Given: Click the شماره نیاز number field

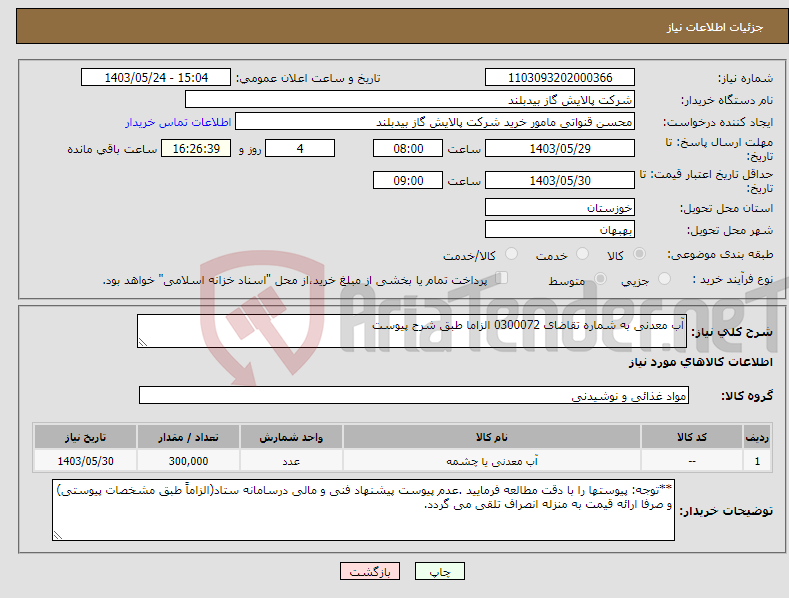Looking at the screenshot, I should point(560,78).
